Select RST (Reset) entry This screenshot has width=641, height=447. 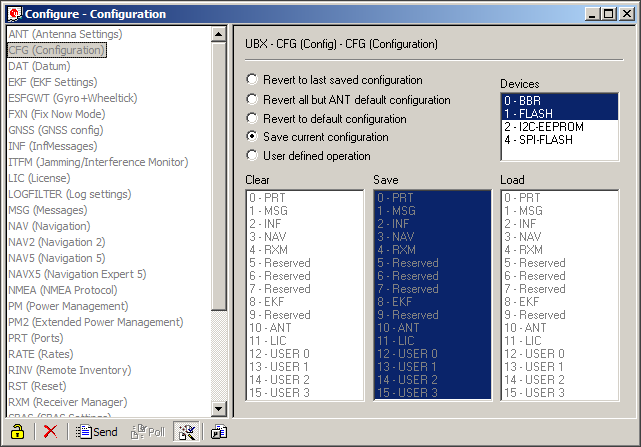click(x=37, y=386)
